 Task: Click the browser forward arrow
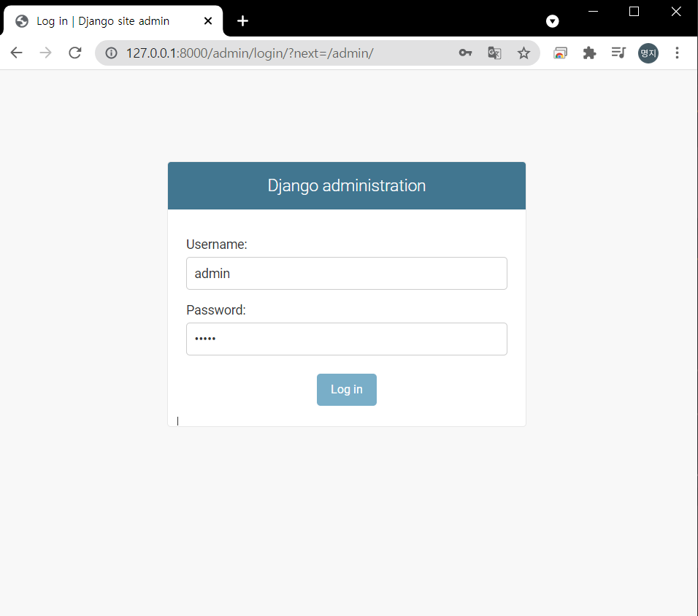click(45, 53)
